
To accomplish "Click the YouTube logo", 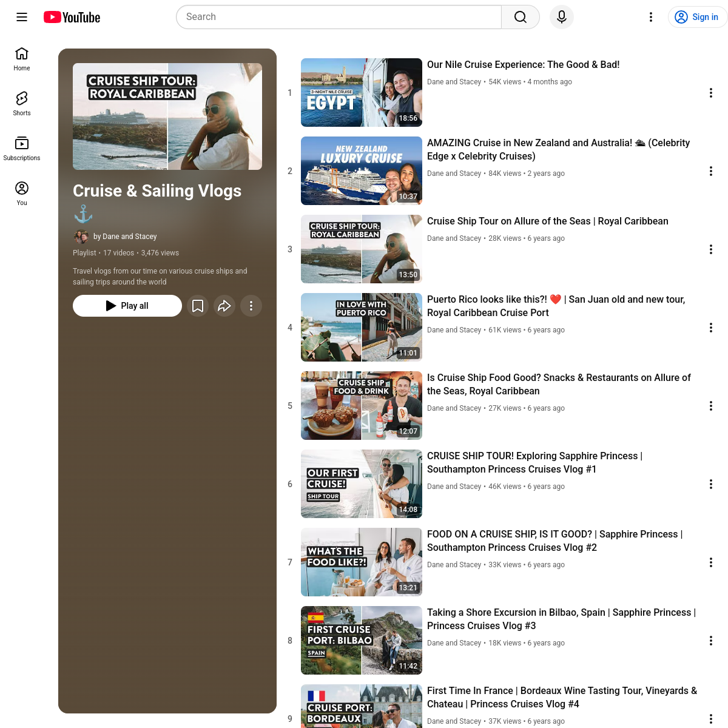I will 72,17.
